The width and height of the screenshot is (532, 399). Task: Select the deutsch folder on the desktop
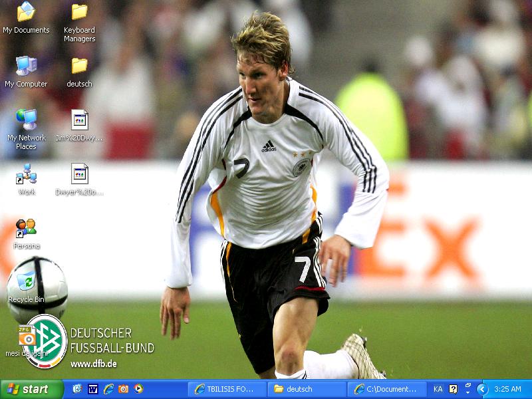coord(79,72)
